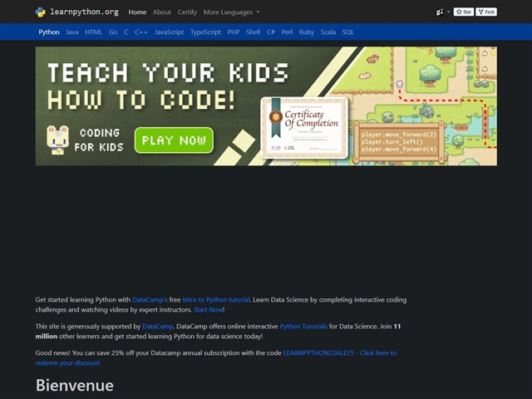Image resolution: width=532 pixels, height=399 pixels.
Task: Select the TypeScript language tab
Action: point(204,32)
